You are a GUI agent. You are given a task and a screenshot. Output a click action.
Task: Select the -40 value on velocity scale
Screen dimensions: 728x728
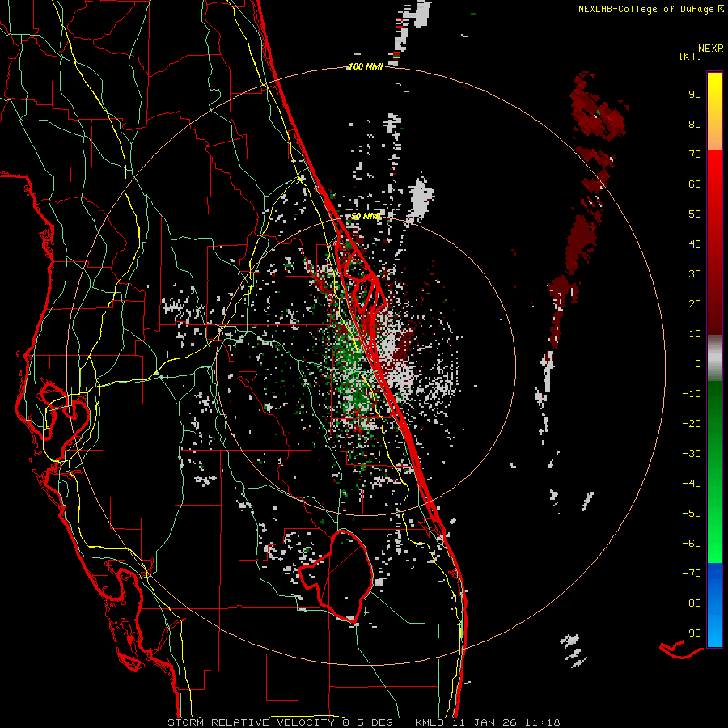692,484
